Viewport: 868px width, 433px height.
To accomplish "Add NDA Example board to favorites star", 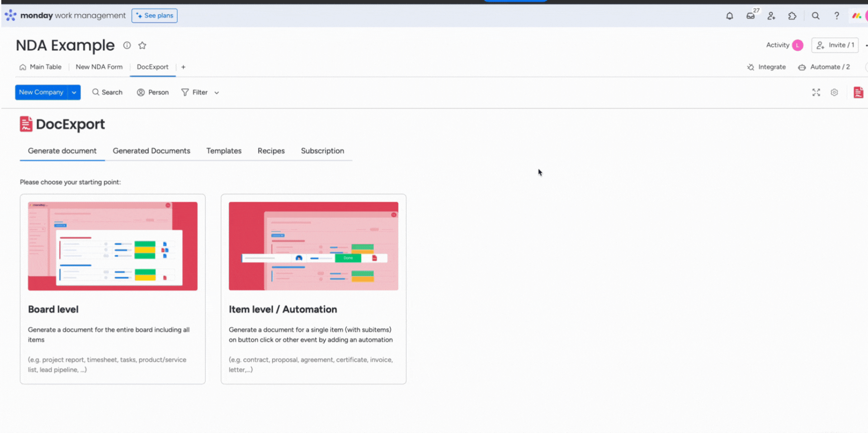I will pyautogui.click(x=142, y=45).
